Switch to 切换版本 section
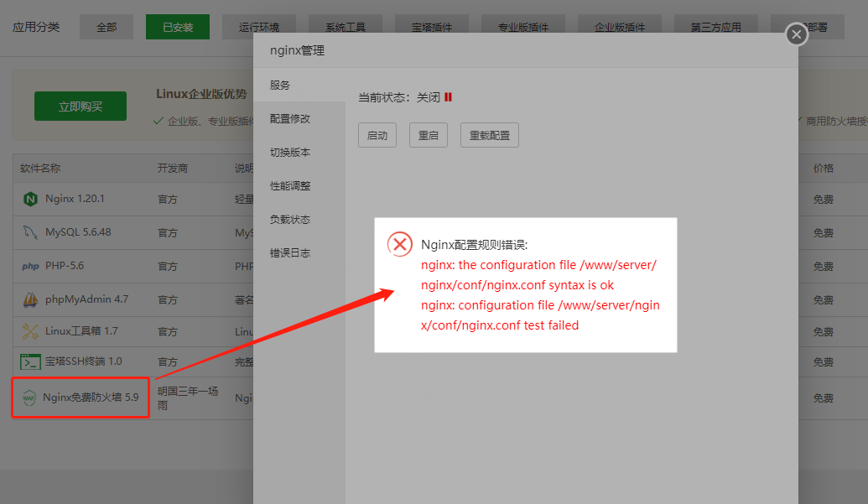The image size is (868, 504). 290,152
